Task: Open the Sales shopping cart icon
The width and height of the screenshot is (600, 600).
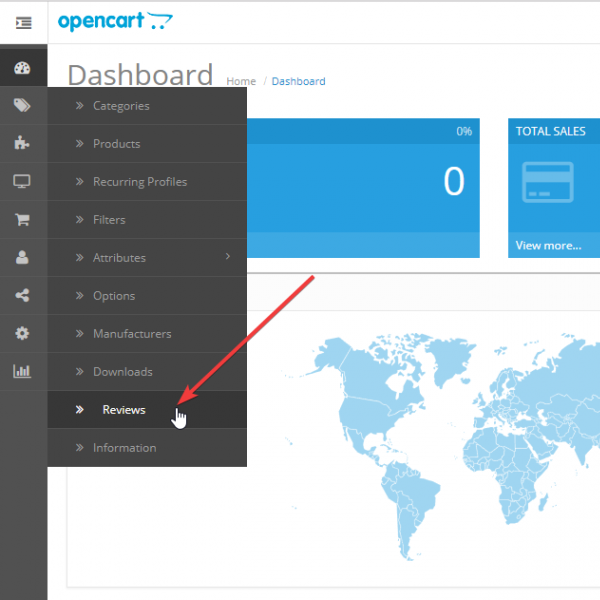Action: point(23,219)
